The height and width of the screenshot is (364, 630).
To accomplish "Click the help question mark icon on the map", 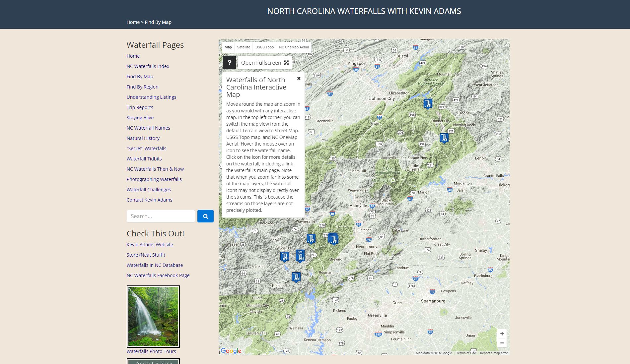I will click(x=229, y=62).
